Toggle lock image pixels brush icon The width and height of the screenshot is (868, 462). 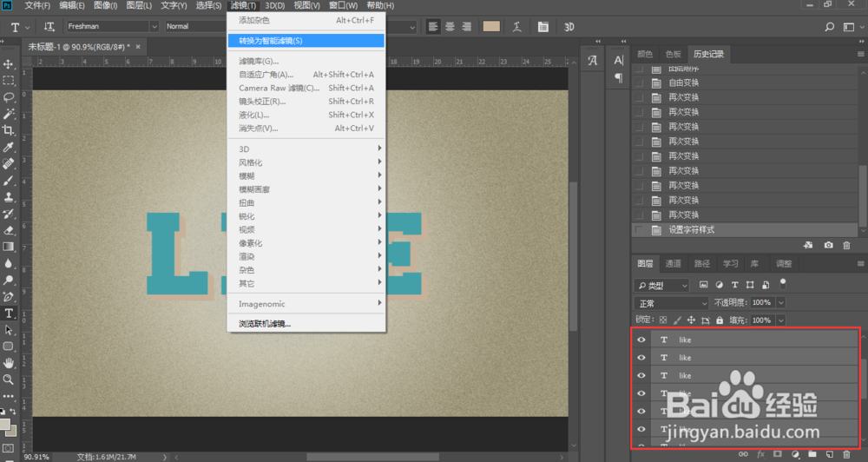677,320
